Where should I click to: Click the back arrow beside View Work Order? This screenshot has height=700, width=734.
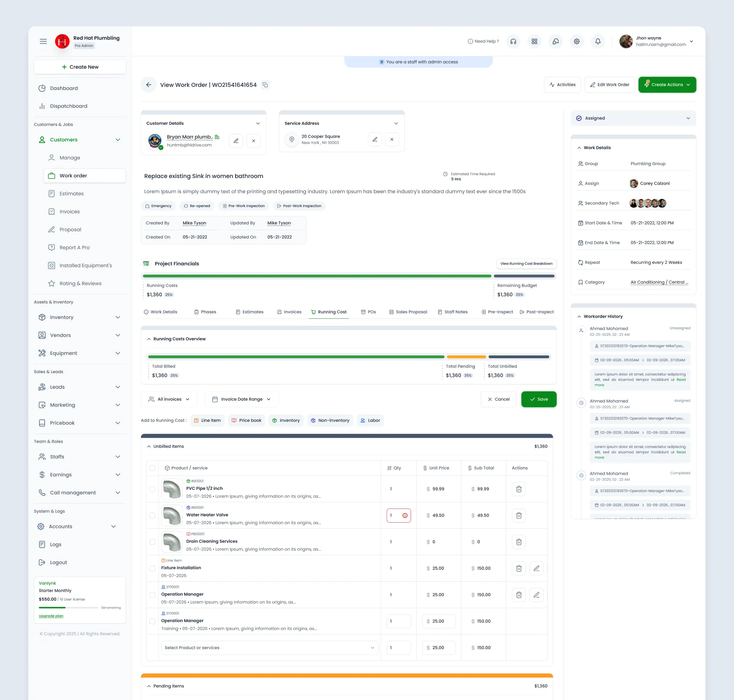click(149, 85)
